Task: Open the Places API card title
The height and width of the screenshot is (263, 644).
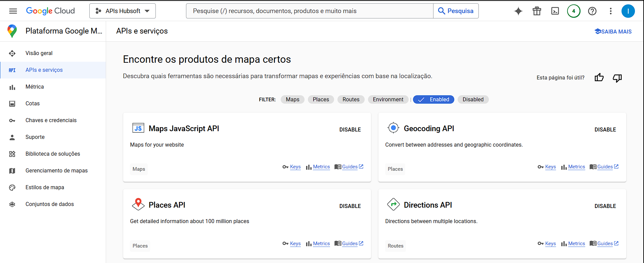Action: pos(167,205)
